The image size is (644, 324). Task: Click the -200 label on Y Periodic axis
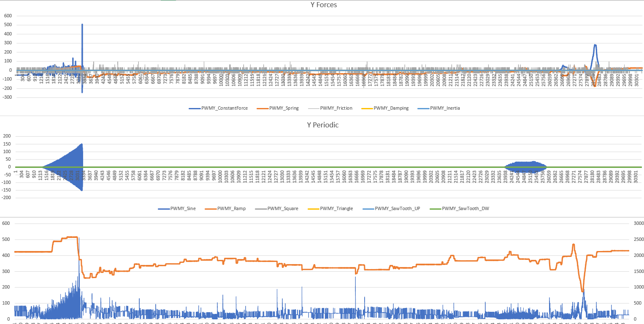7,197
